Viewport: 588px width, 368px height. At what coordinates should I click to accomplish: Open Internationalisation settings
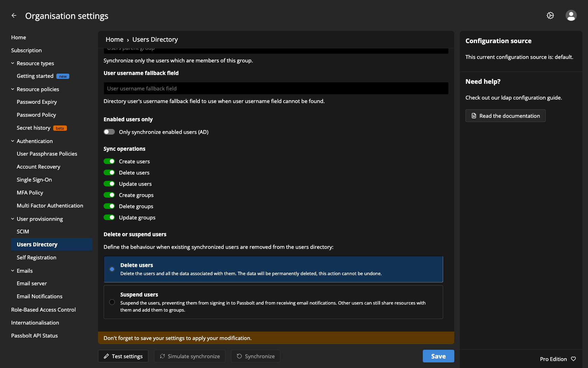tap(35, 322)
